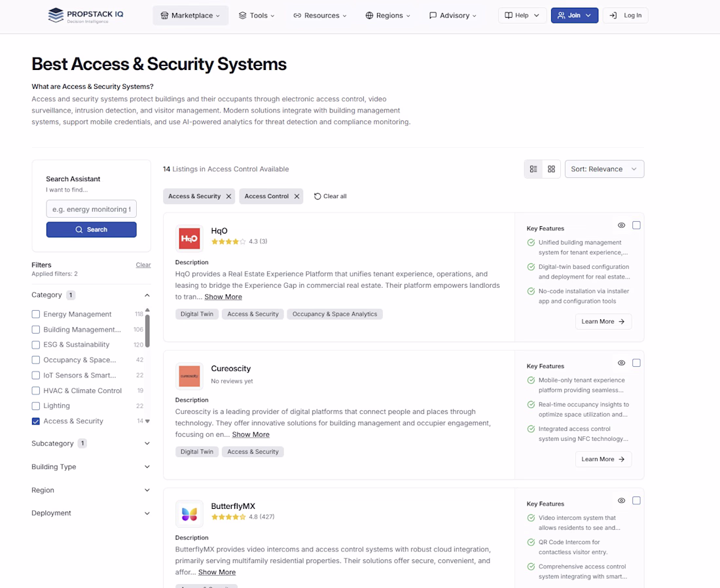Open the HqO listing title

coord(219,231)
